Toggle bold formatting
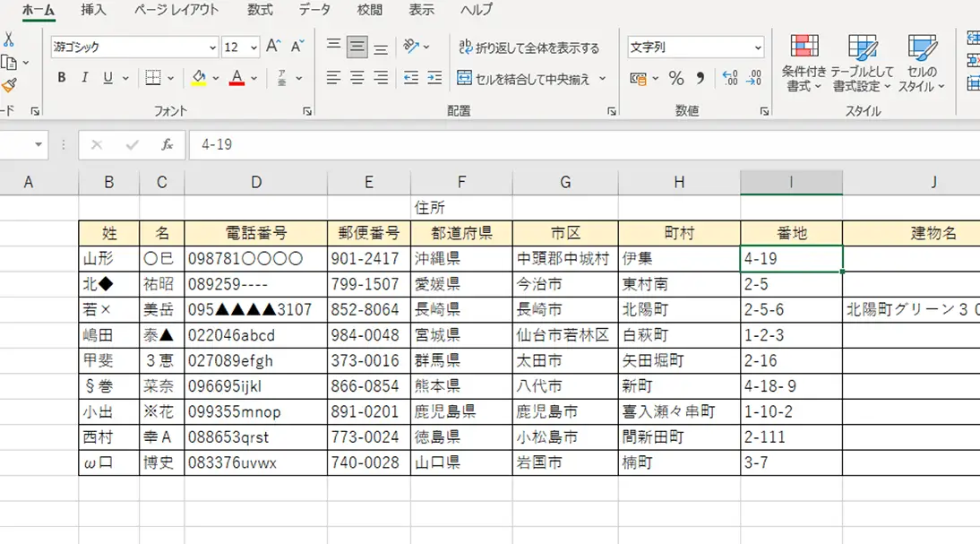 click(62, 78)
